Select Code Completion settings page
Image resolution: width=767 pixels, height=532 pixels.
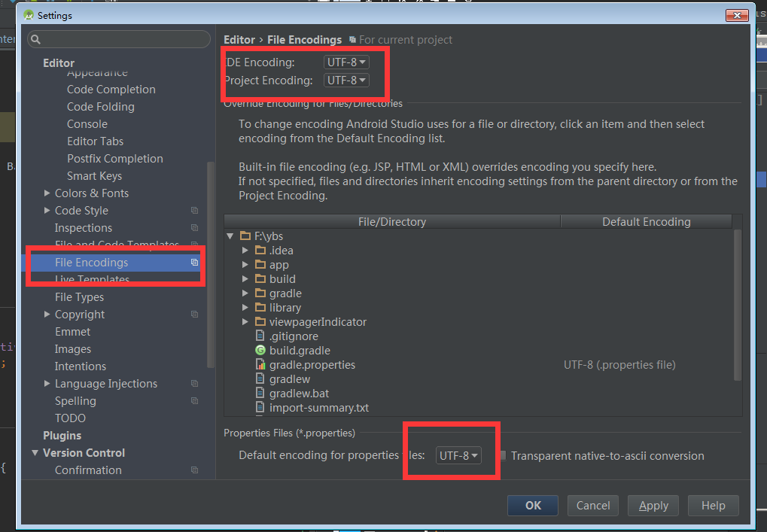pyautogui.click(x=111, y=90)
